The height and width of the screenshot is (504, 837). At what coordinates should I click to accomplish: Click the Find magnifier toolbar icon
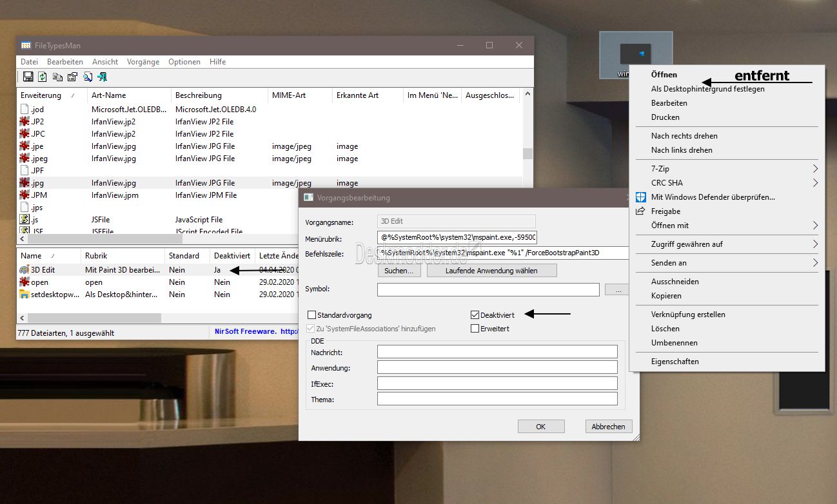(x=87, y=77)
